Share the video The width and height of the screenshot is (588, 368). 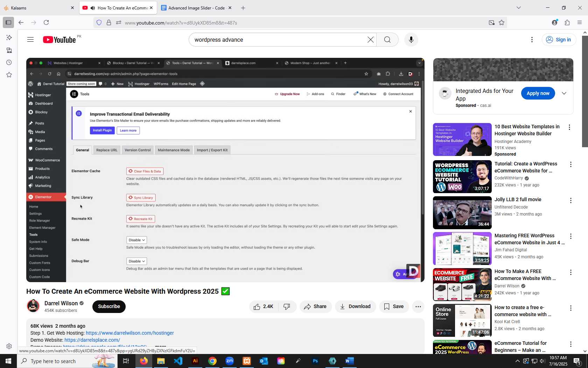(315, 306)
